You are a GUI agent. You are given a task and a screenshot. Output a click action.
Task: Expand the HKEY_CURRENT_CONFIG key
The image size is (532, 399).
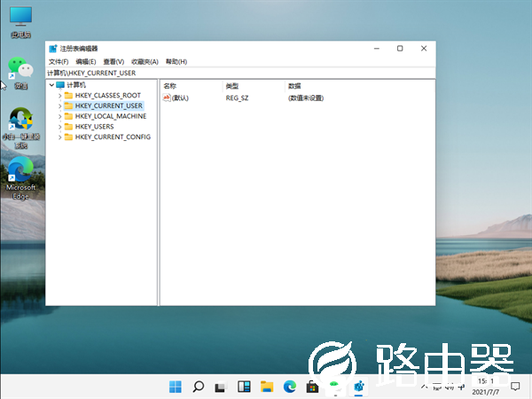tap(59, 137)
